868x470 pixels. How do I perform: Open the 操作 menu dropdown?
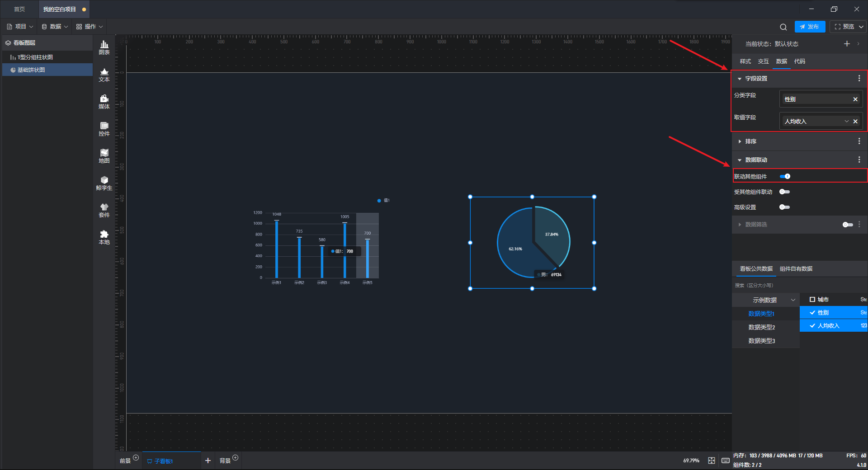point(90,27)
